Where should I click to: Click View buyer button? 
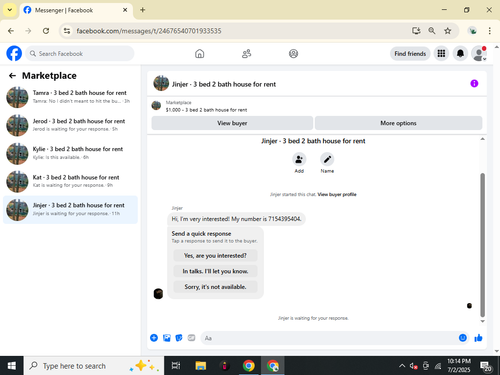pos(232,123)
